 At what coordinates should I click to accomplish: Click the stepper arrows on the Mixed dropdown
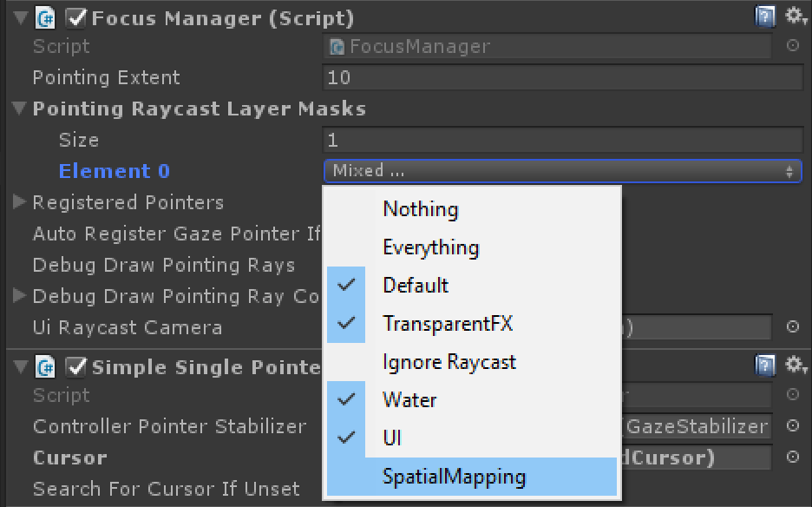(x=791, y=171)
